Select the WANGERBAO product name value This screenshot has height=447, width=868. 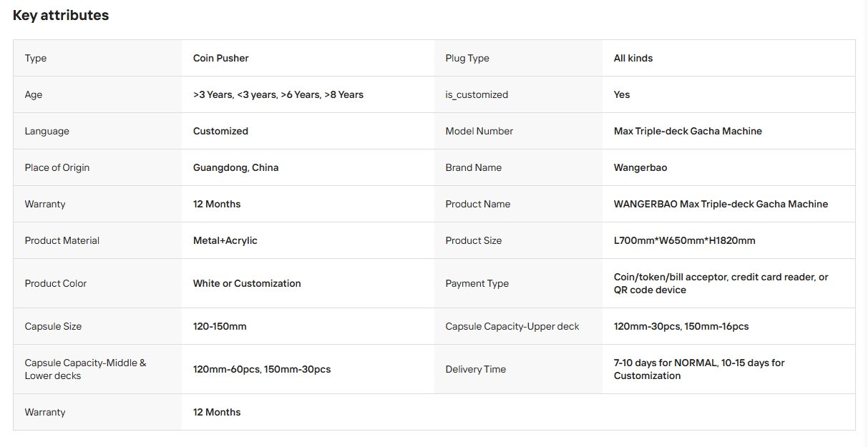tap(721, 204)
